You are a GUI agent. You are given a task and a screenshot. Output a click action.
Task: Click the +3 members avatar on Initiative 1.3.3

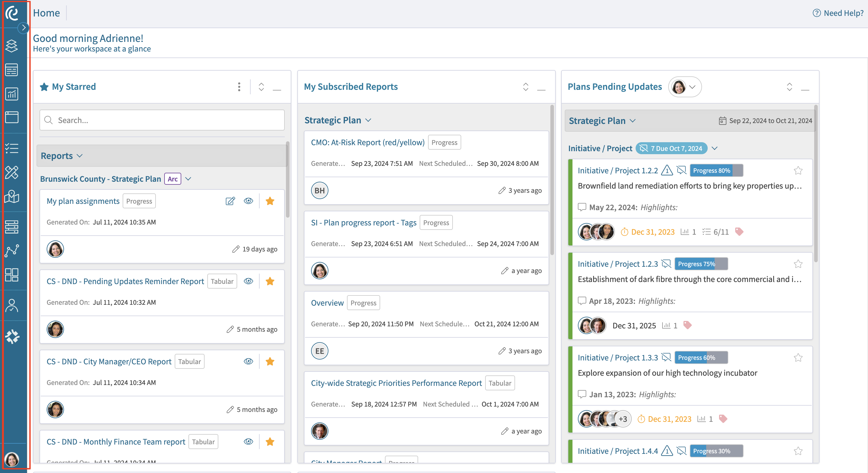(622, 419)
